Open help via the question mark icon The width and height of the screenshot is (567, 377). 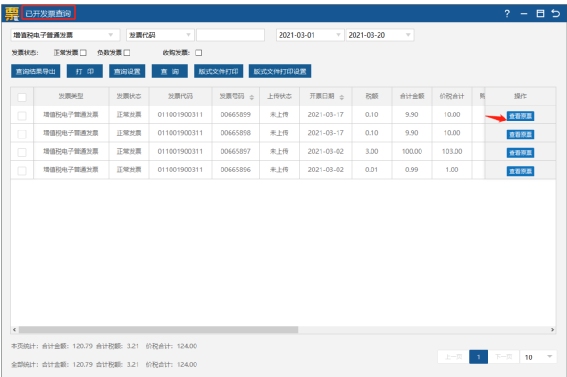507,14
